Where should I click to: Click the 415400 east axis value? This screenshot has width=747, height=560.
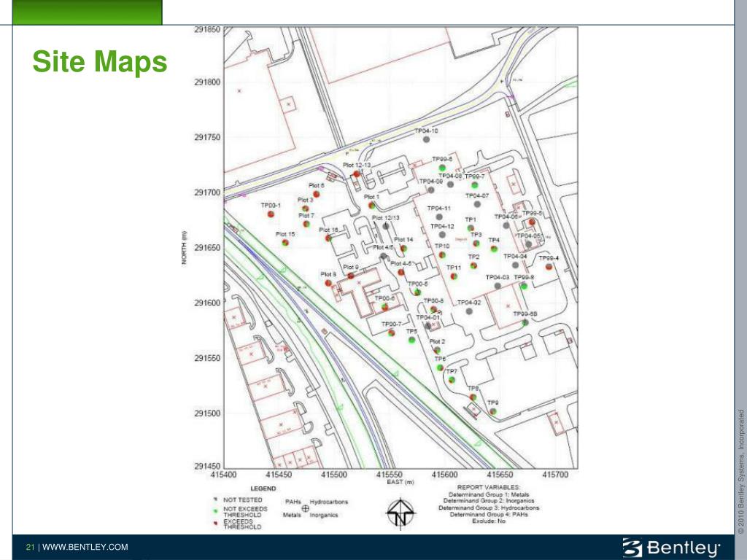click(223, 475)
